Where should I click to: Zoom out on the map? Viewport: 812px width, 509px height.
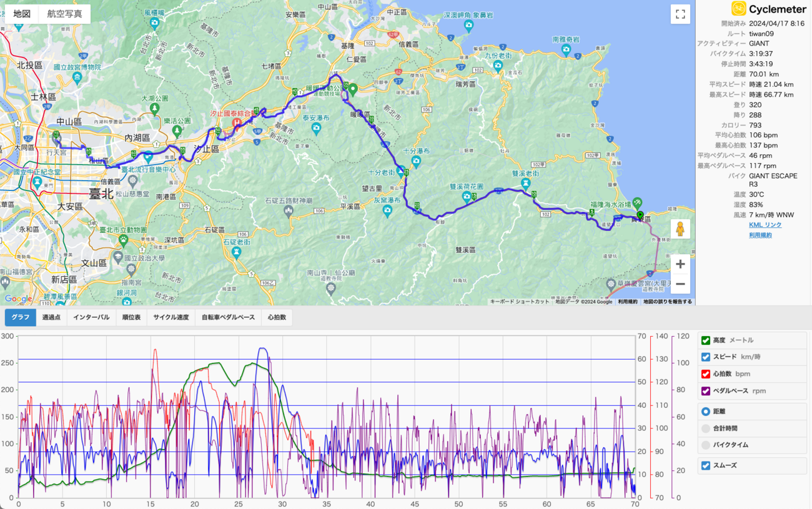(x=680, y=284)
